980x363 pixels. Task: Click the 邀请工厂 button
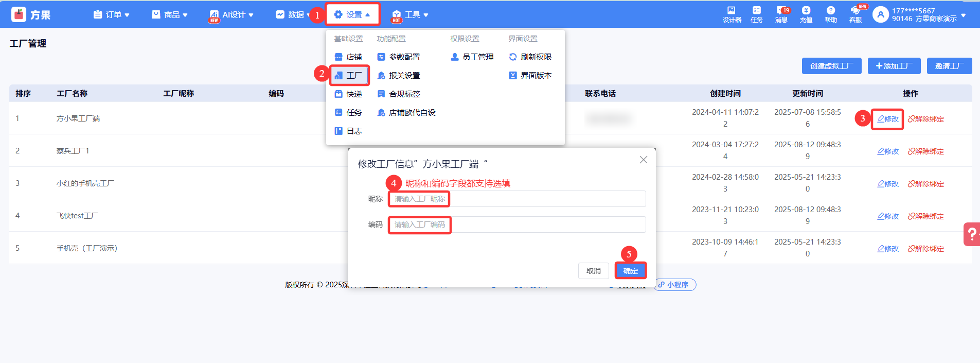[x=949, y=66]
